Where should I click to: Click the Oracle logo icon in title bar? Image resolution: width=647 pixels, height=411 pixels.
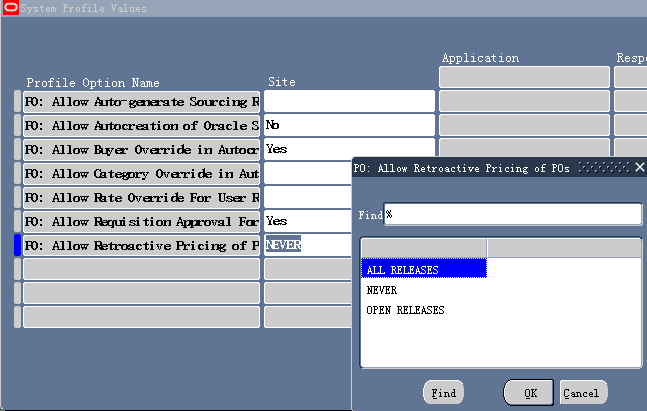[x=10, y=7]
